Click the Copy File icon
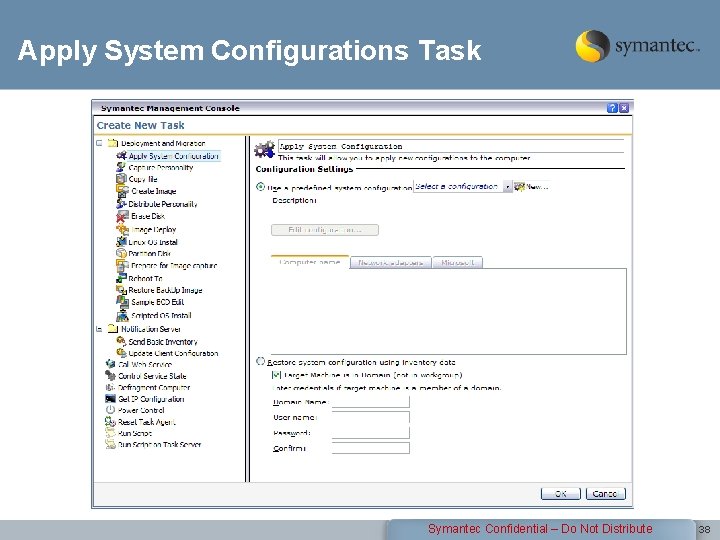720x540 pixels. click(x=121, y=179)
